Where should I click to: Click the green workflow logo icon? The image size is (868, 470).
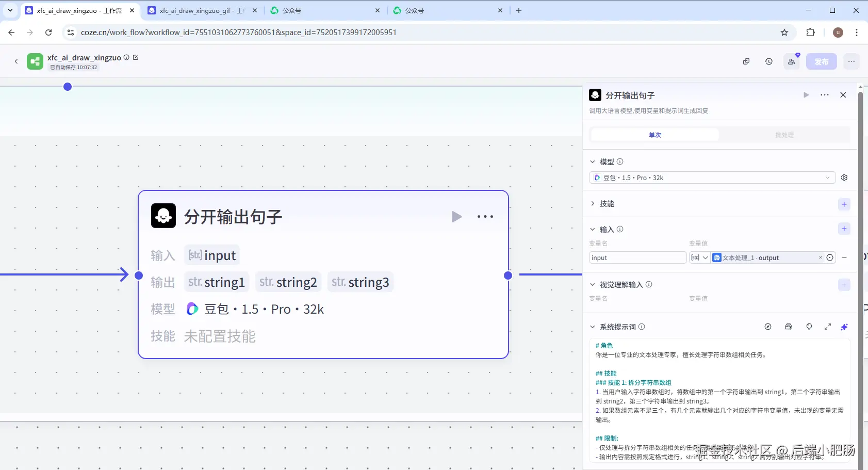[x=35, y=61]
